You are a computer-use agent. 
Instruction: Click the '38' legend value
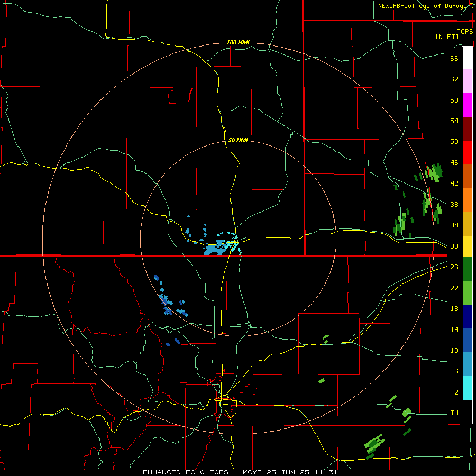pos(454,204)
